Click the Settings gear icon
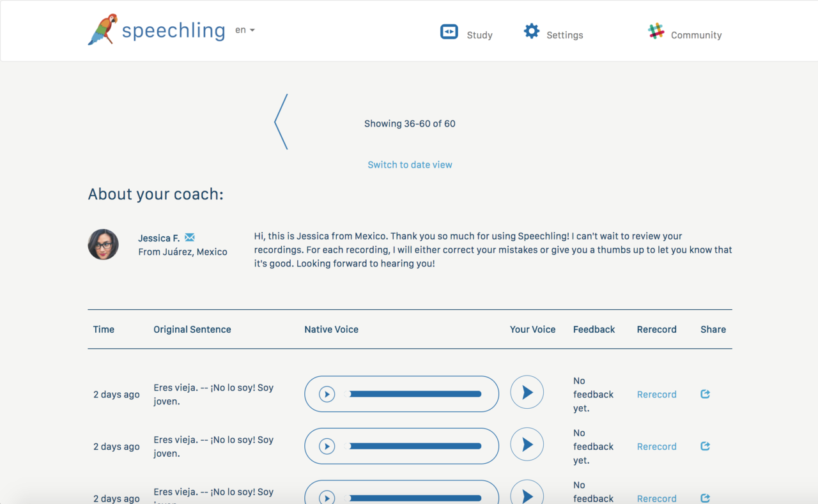 (532, 31)
